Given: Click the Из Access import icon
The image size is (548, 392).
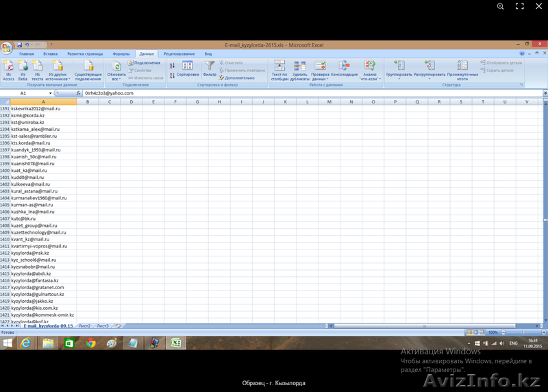Looking at the screenshot, I should click(8, 70).
